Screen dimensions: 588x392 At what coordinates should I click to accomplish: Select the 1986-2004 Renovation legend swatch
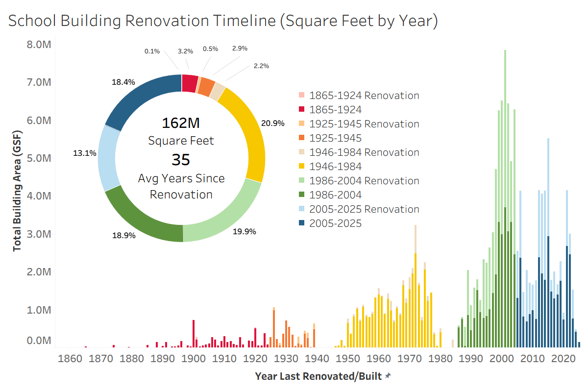(x=302, y=181)
